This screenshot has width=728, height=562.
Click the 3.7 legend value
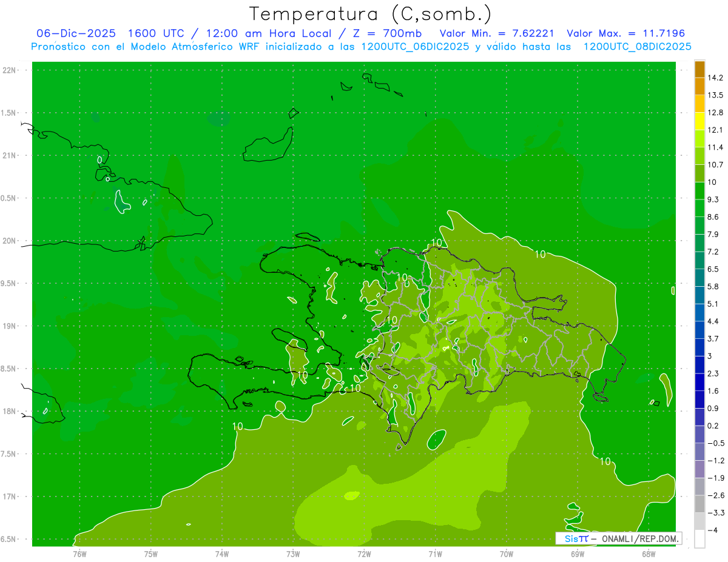pyautogui.click(x=713, y=339)
